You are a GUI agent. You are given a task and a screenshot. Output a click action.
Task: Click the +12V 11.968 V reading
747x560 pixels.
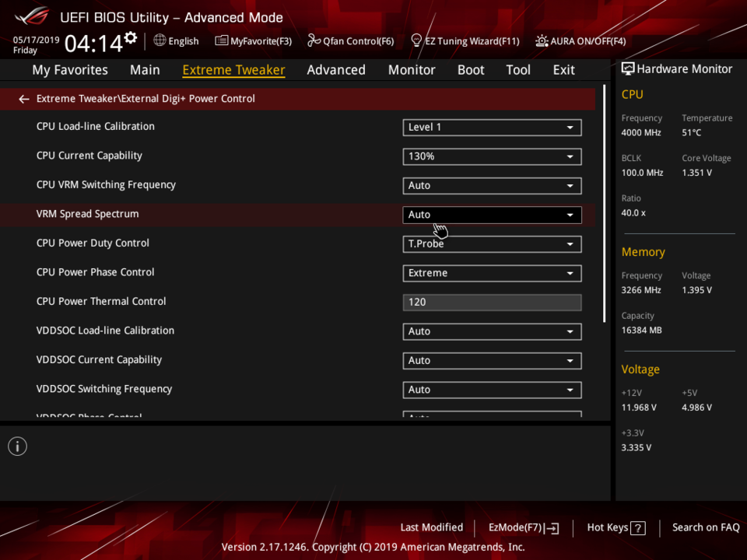click(x=638, y=408)
